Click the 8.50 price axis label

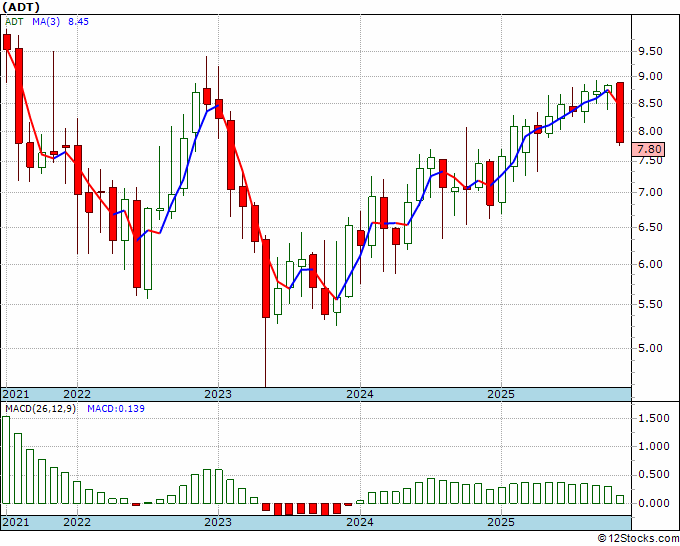[x=650, y=104]
